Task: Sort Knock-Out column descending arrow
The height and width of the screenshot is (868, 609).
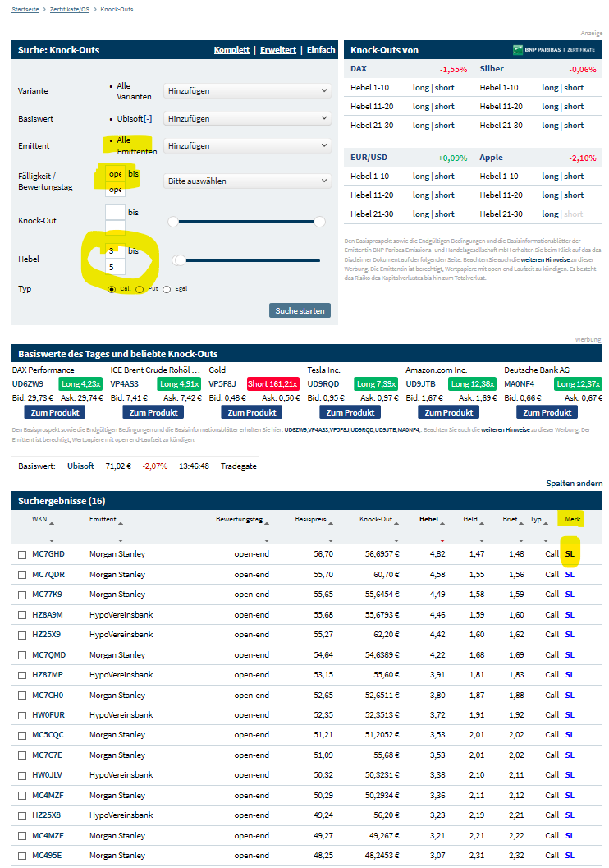Action: (396, 540)
